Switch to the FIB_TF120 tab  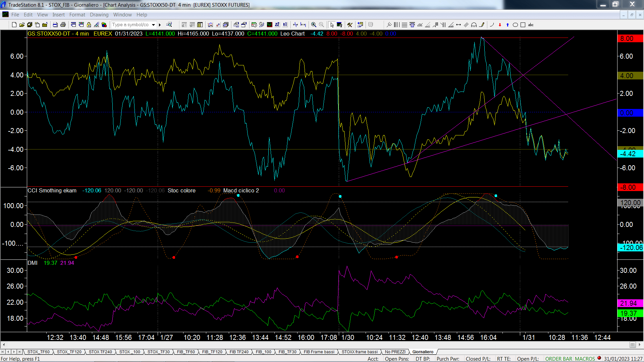pos(212,352)
